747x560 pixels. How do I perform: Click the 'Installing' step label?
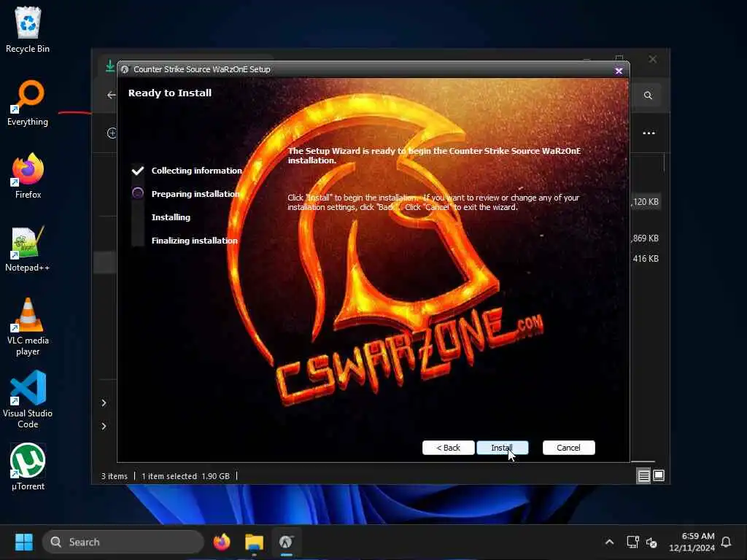pyautogui.click(x=171, y=217)
